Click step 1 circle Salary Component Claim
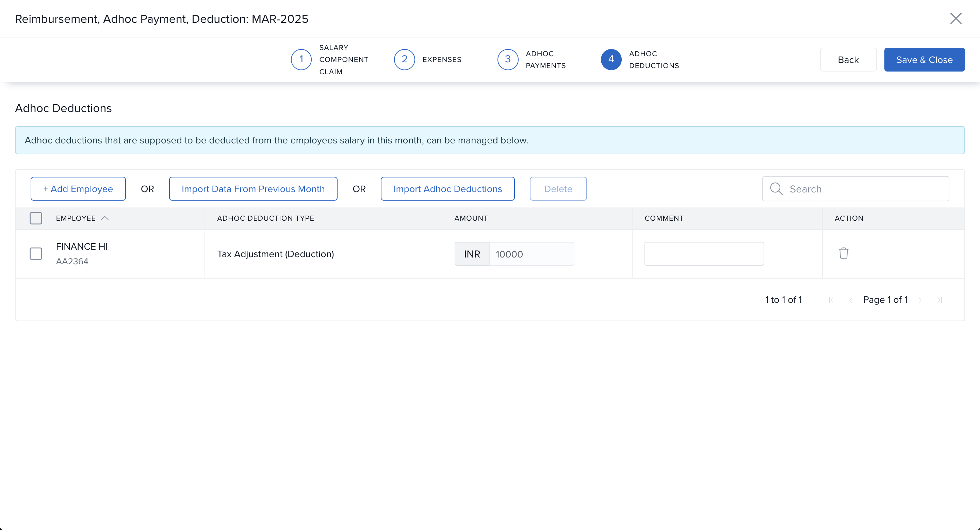This screenshot has width=980, height=530. [x=301, y=59]
